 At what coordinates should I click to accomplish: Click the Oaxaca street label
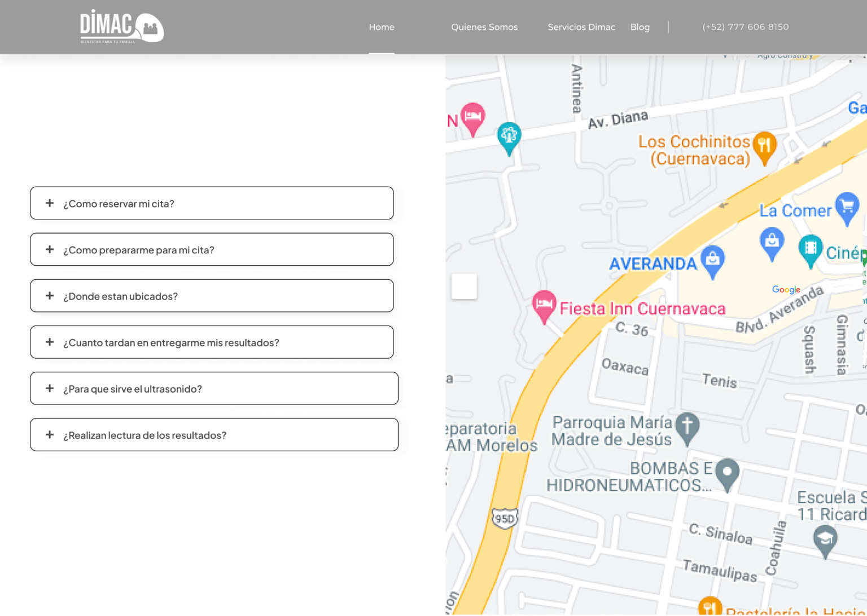tap(625, 367)
